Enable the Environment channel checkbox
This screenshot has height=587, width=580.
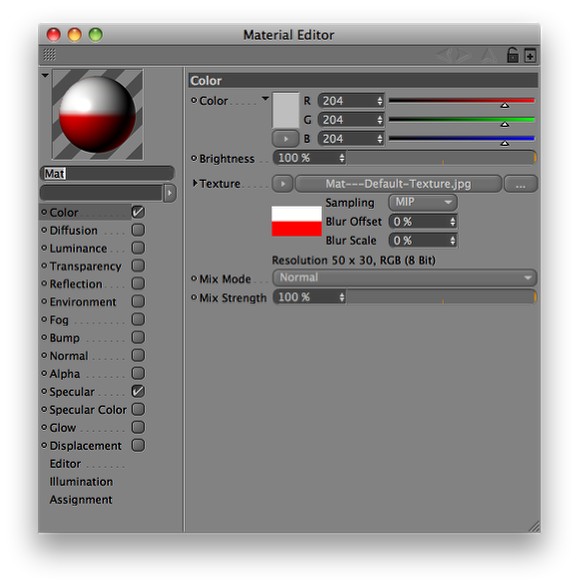(138, 301)
